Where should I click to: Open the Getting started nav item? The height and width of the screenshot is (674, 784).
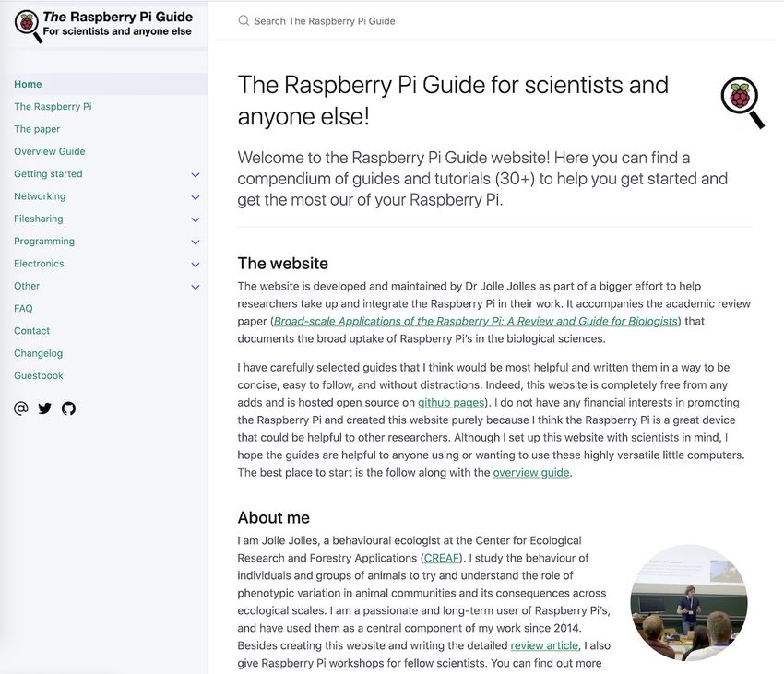[48, 174]
